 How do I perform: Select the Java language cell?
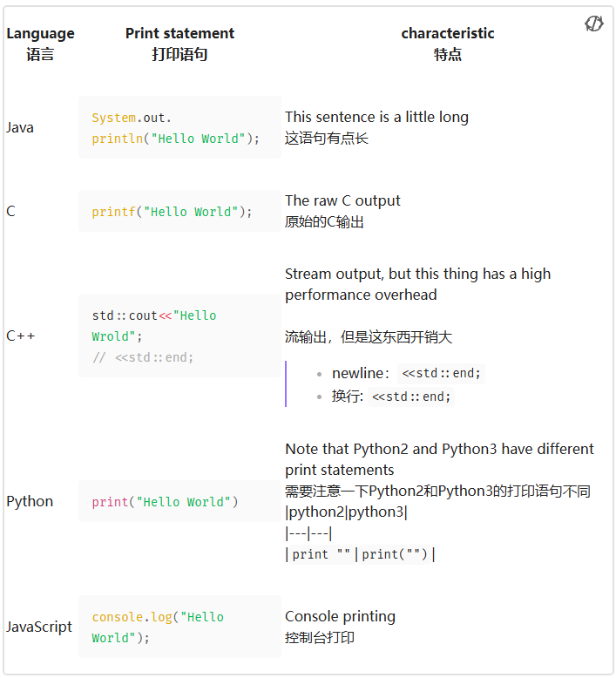click(x=20, y=127)
